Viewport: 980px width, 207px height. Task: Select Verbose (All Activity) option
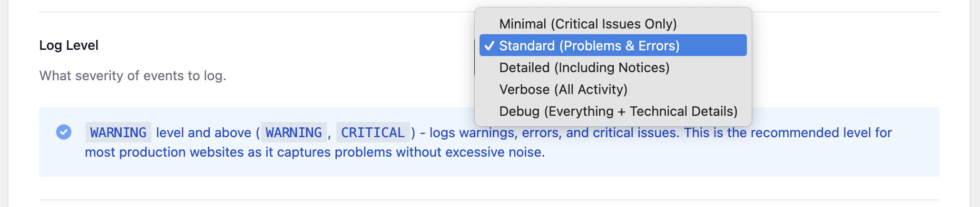pos(563,89)
